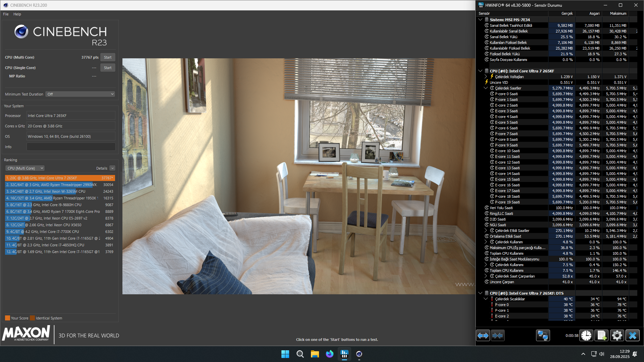Select ranking entry Intel Core Ultra 7 265KF
644x362 pixels.
pyautogui.click(x=60, y=178)
